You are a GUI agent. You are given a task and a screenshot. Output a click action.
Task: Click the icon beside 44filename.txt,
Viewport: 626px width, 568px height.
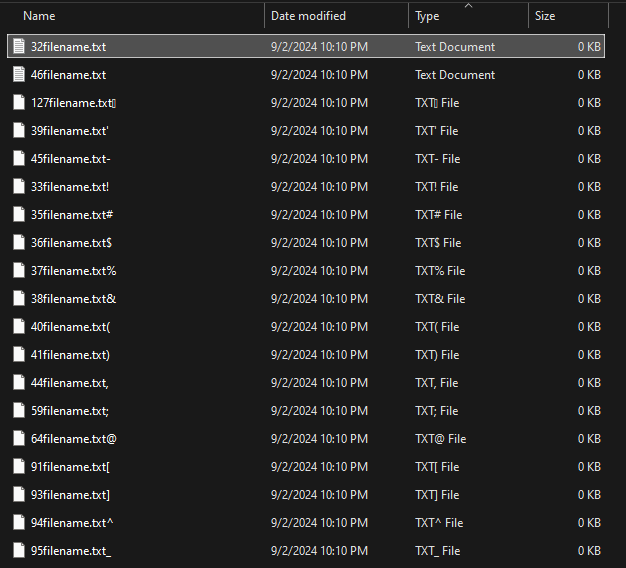[19, 383]
